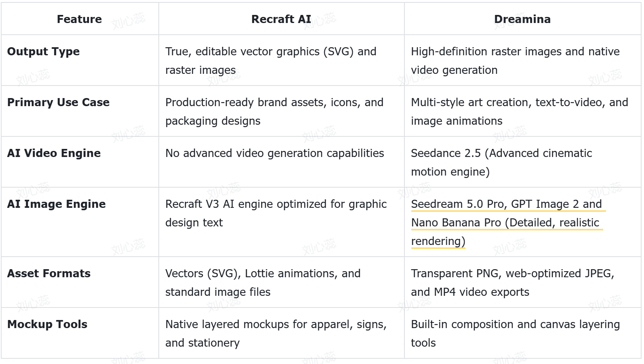Click the Mockup Tools row label
This screenshot has width=644, height=364.
click(47, 324)
